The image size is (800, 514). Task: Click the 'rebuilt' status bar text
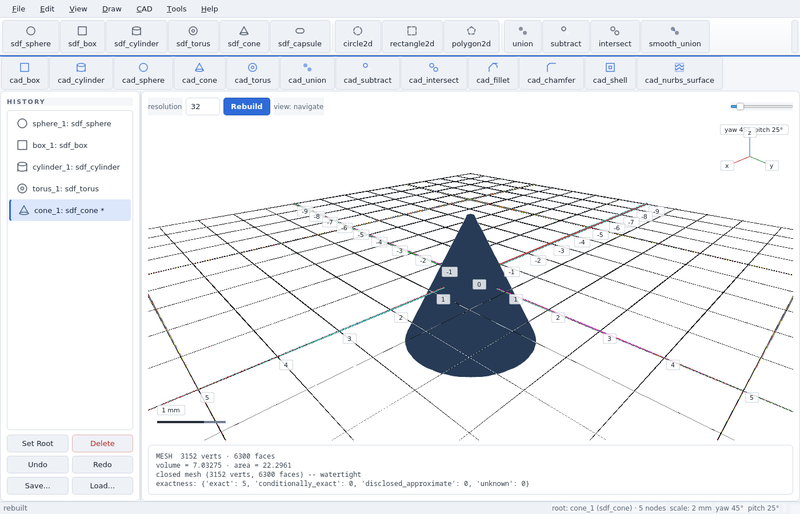(15, 508)
